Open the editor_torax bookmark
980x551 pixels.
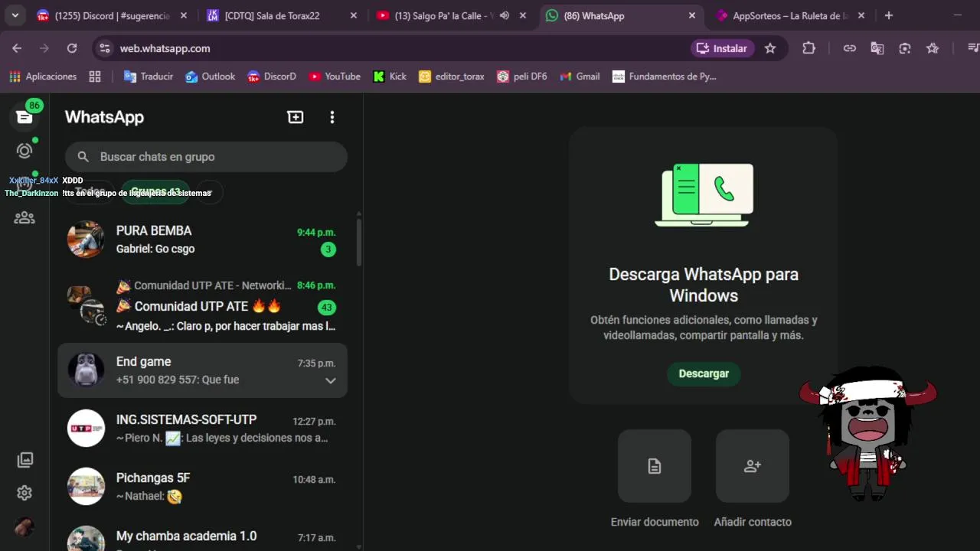pos(452,77)
